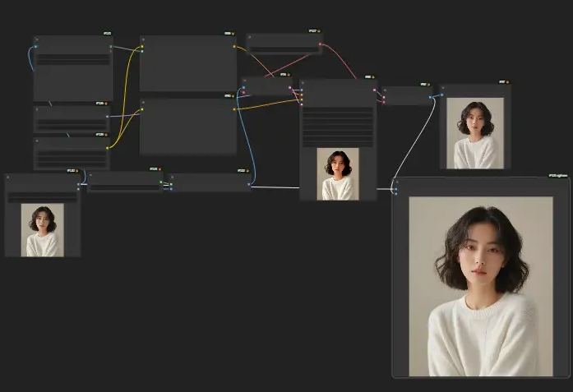Collapse the lower large text node in the middle column

(x=143, y=102)
